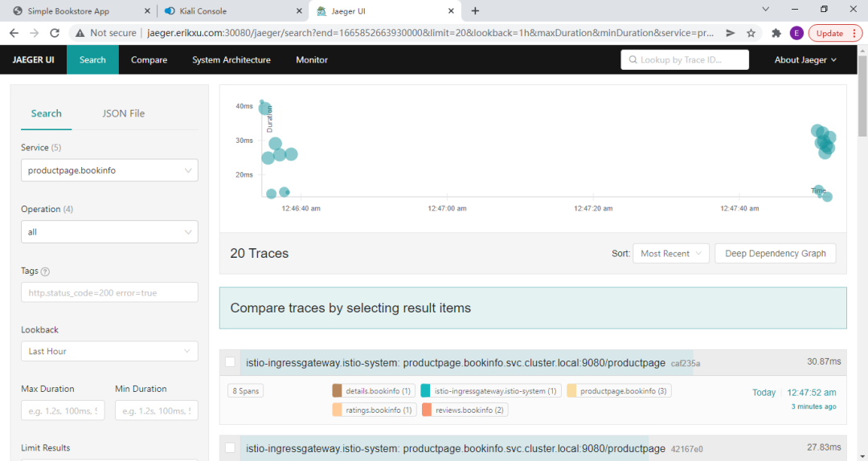This screenshot has height=461, width=868.
Task: Switch to the JSON File tab
Action: [124, 113]
